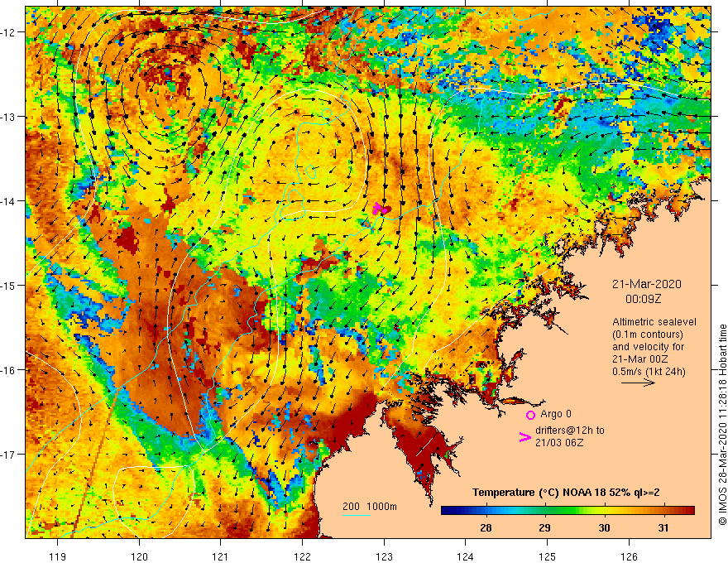Viewport: 728px width, 563px height.
Task: Click the 126 longitude axis label
Action: [629, 556]
